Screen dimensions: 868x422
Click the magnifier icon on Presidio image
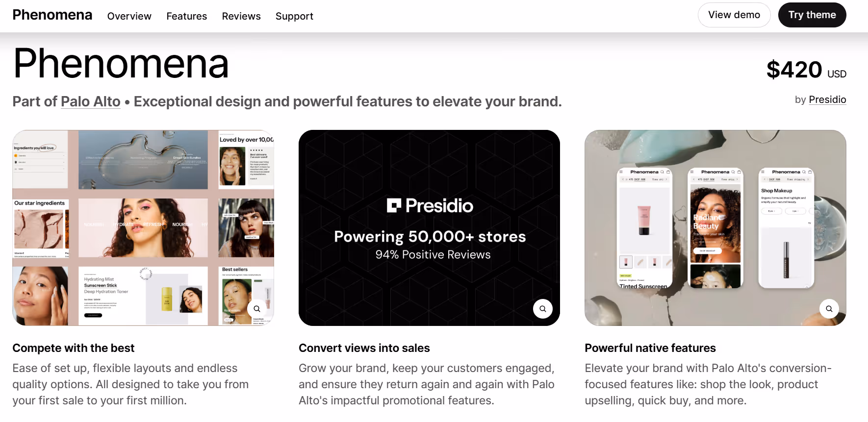[542, 309]
